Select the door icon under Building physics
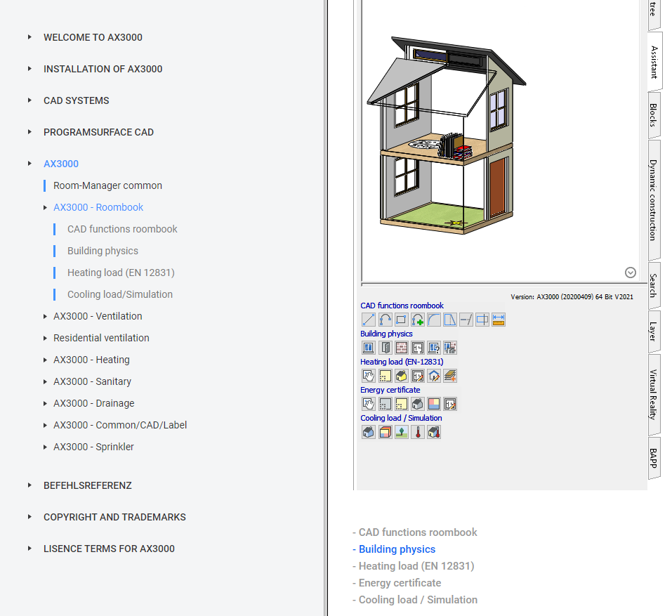This screenshot has width=672, height=616. pos(385,348)
